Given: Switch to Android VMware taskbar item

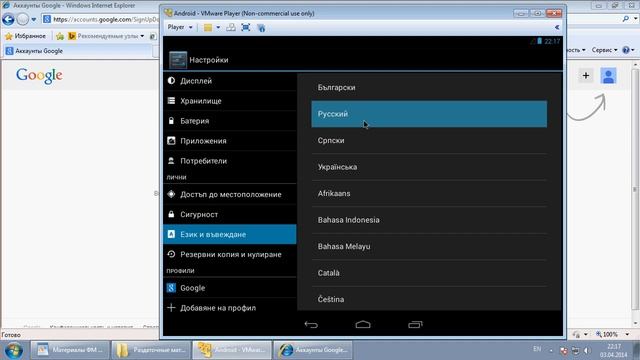Looking at the screenshot, I should tap(232, 350).
